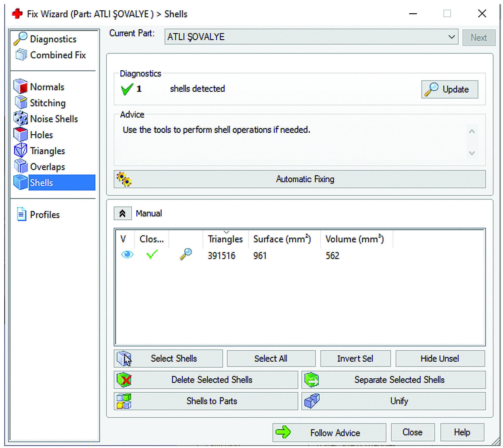Sort list by Triangles column header
Screen dimensions: 503x448
click(225, 239)
